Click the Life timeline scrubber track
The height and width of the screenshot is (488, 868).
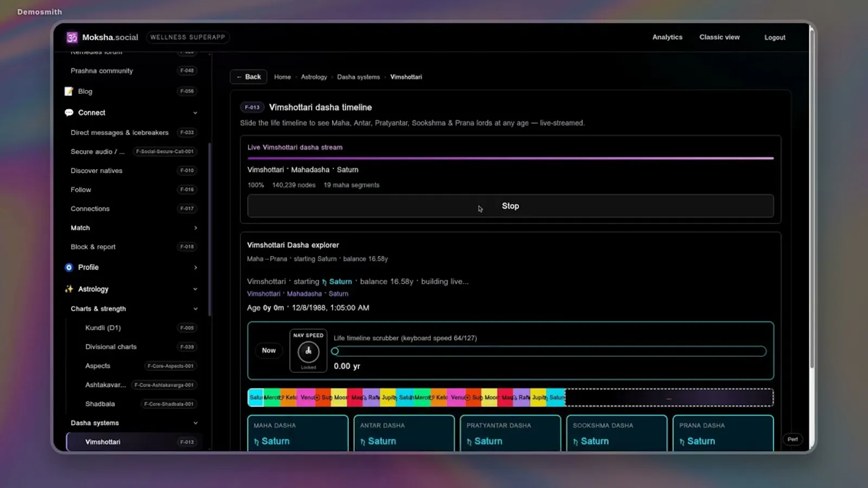(550, 351)
